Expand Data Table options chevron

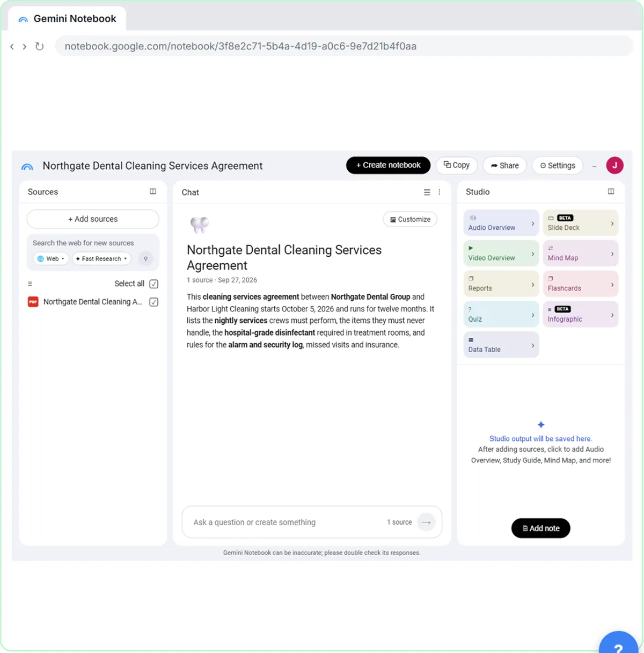533,345
